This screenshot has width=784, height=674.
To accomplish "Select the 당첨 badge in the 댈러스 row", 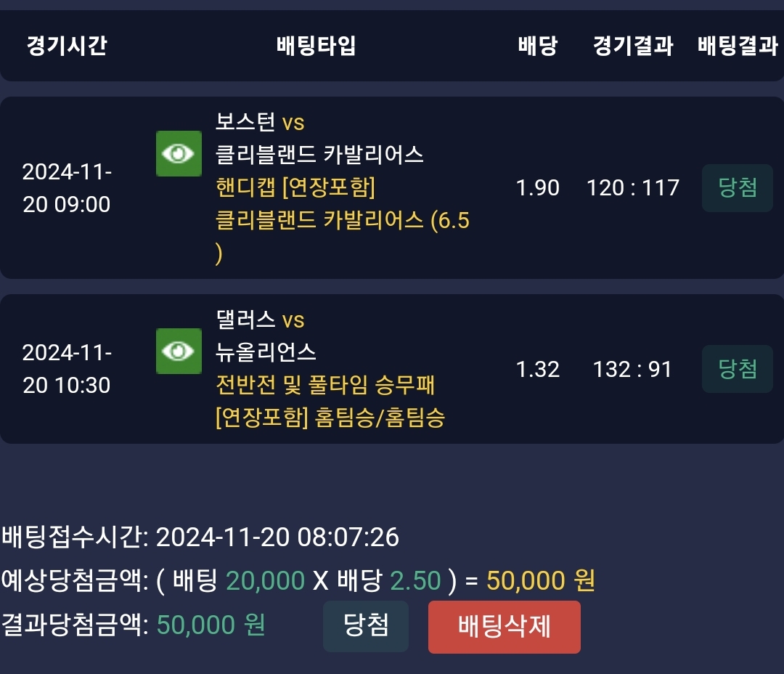I will pyautogui.click(x=737, y=369).
